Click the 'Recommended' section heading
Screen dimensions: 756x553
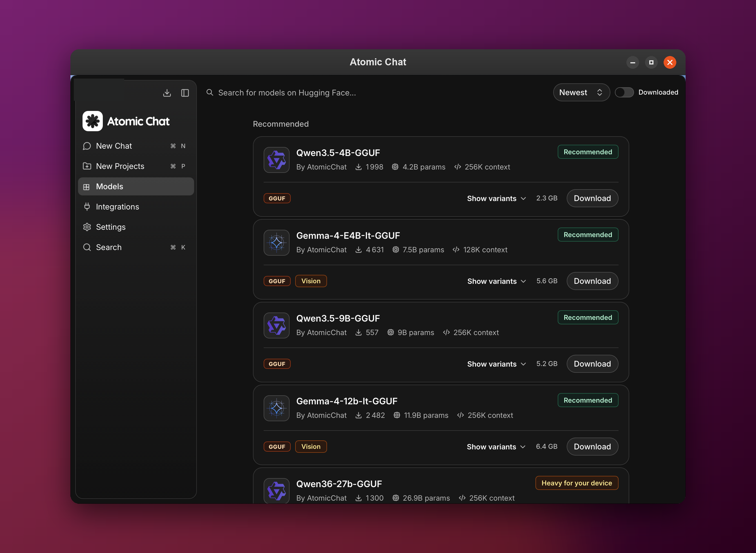pyautogui.click(x=281, y=124)
